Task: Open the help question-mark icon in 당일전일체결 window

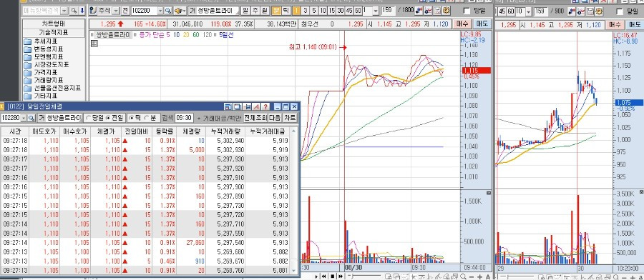Action: coord(265,107)
